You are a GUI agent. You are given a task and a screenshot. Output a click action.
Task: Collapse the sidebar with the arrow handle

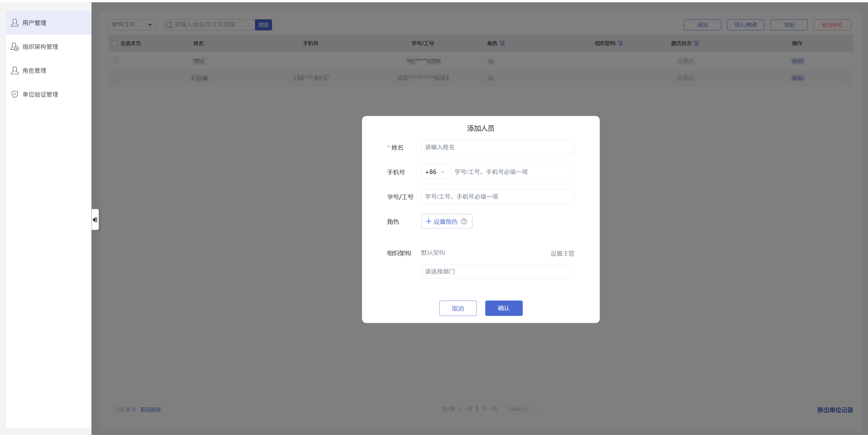tap(95, 220)
